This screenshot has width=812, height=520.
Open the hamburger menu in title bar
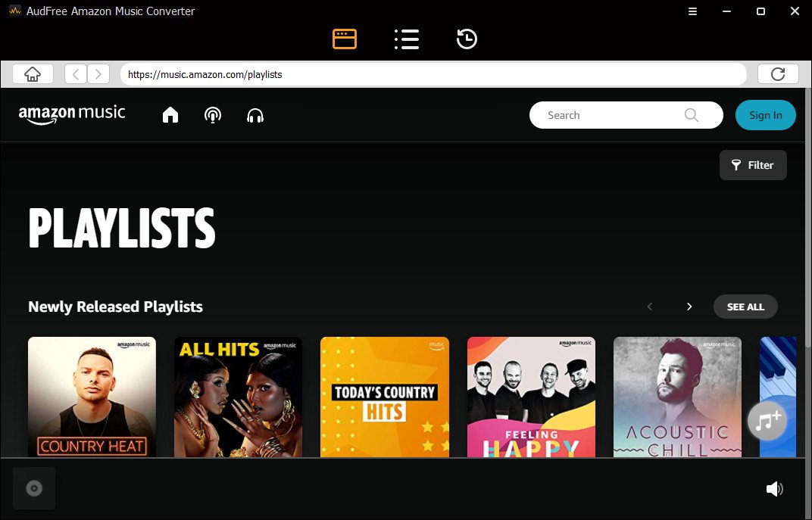[x=692, y=11]
